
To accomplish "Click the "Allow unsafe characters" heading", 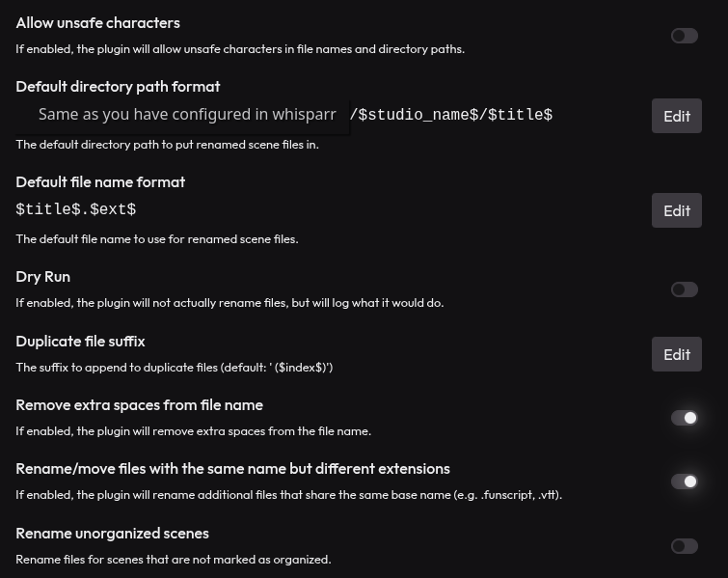I will (x=97, y=22).
